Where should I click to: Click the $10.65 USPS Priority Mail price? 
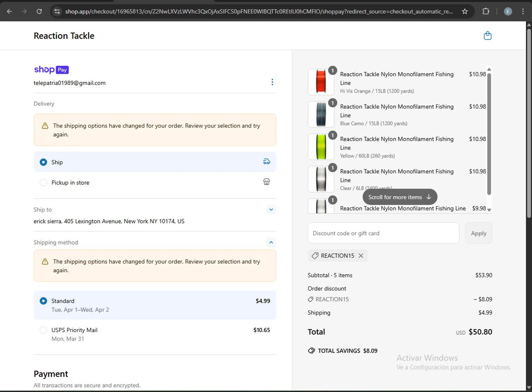pos(262,330)
